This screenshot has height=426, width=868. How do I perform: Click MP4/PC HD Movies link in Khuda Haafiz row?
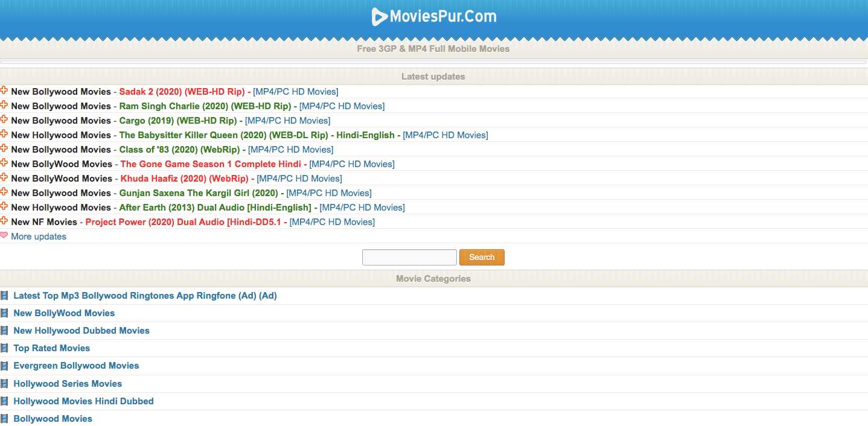[x=299, y=179]
